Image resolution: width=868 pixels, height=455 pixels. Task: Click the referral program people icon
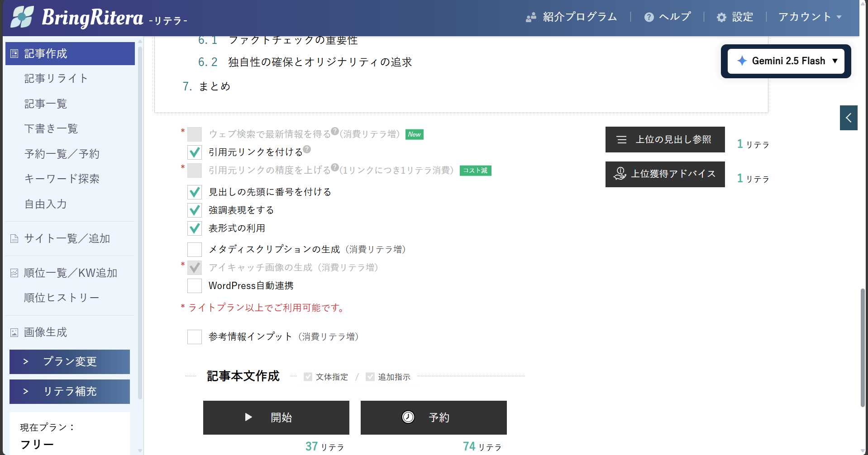point(531,18)
